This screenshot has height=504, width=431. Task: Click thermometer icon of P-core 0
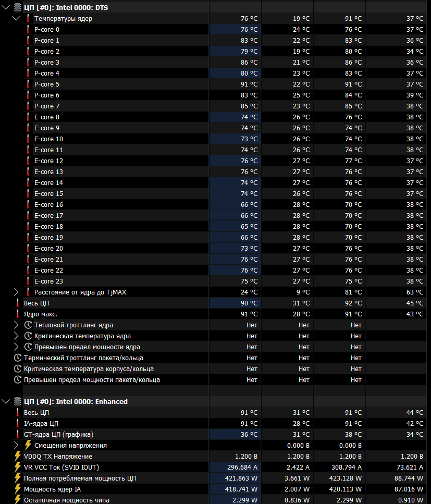(x=28, y=29)
